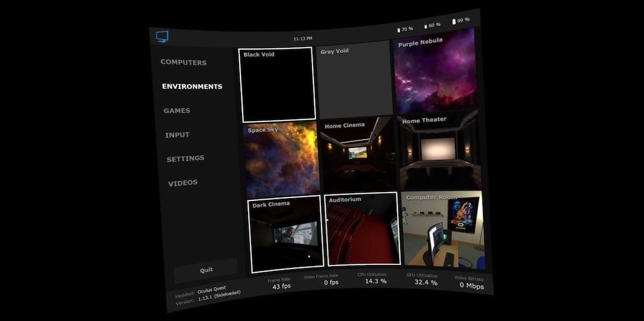Click the 70 % battery indicator
Viewport: 644px width, 321px height.
coord(405,29)
